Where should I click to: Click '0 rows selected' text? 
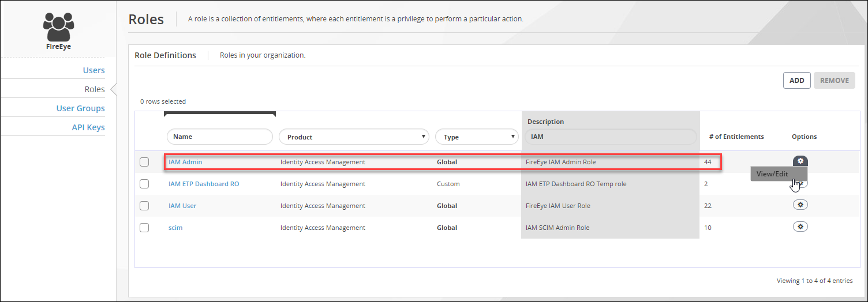coord(163,101)
